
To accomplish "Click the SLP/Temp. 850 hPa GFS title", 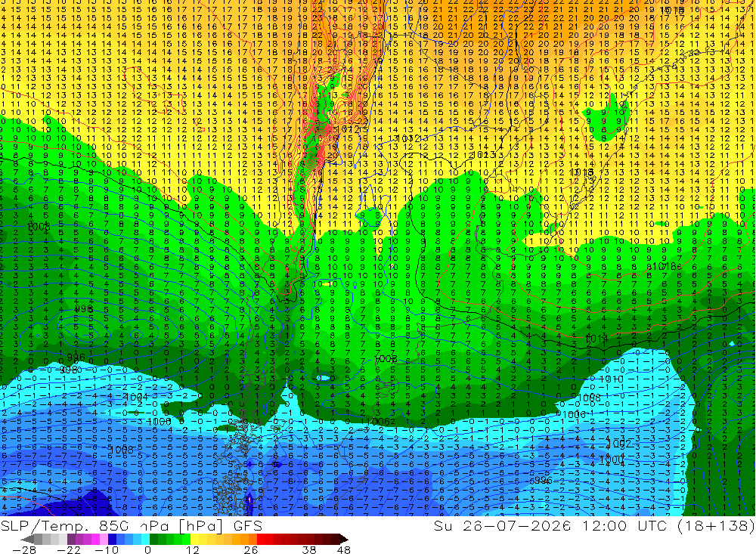I will tap(131, 525).
